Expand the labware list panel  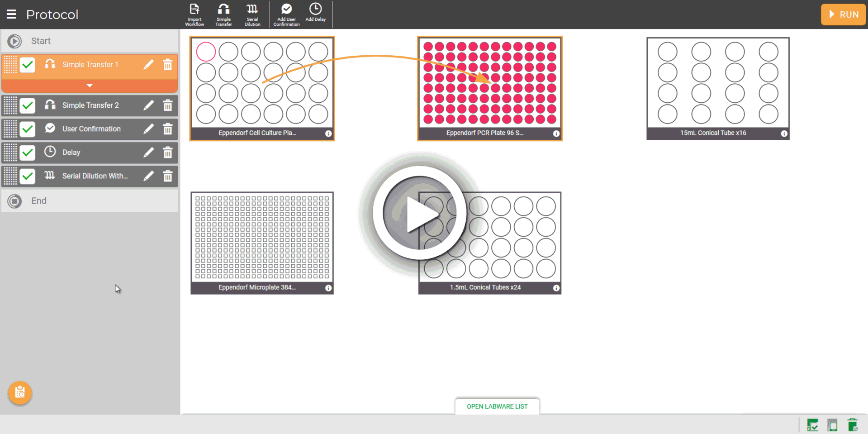(x=497, y=406)
